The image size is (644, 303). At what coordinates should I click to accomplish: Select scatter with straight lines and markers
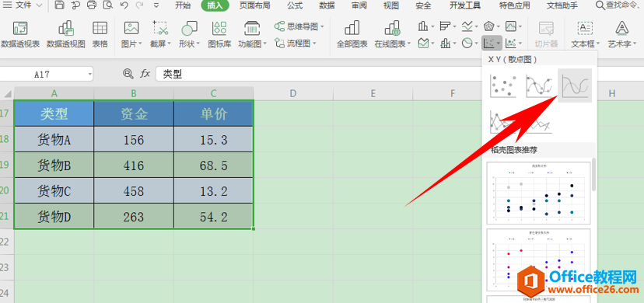tap(502, 121)
